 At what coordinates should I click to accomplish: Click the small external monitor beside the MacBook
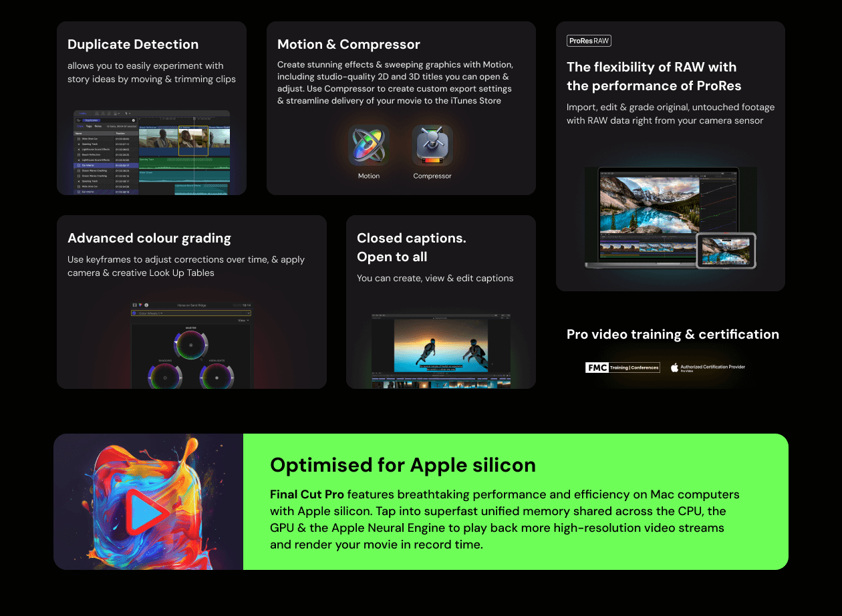[726, 251]
